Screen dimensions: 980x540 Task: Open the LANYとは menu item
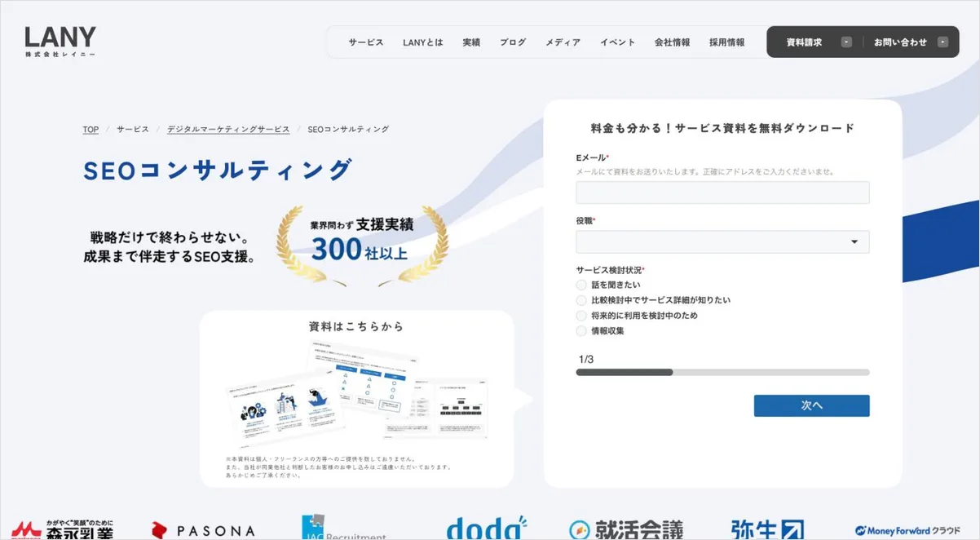tap(423, 42)
